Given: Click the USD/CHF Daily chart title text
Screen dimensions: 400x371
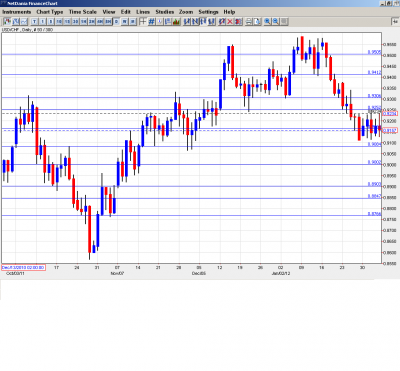Looking at the screenshot, I should [x=27, y=30].
